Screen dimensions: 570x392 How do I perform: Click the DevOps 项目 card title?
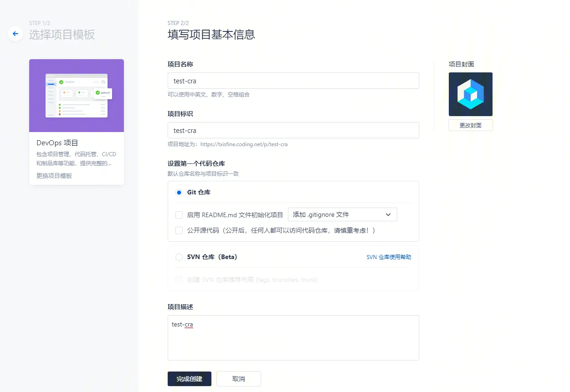point(57,143)
